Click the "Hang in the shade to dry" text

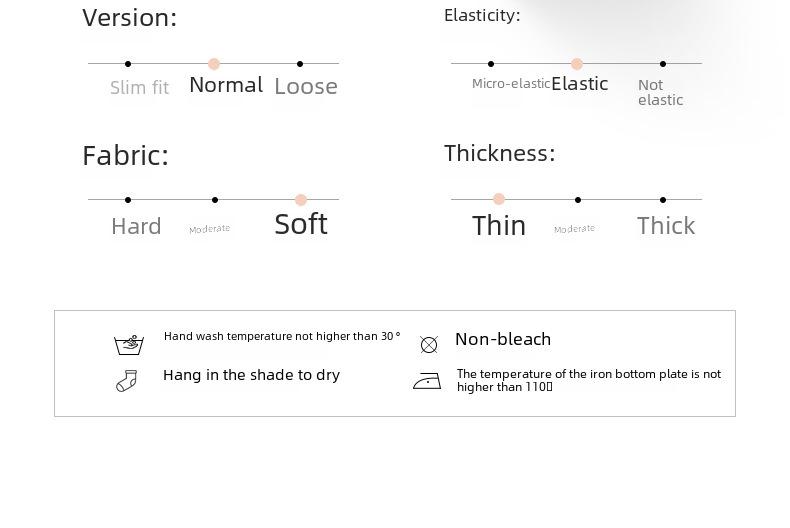251,375
